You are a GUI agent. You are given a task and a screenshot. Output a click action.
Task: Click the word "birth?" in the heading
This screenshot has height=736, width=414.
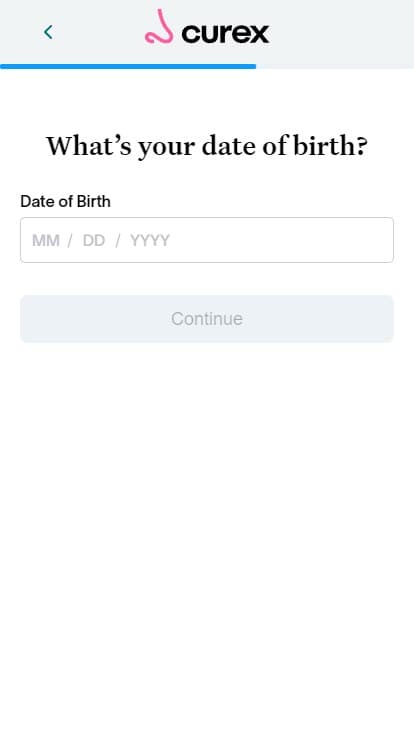330,146
